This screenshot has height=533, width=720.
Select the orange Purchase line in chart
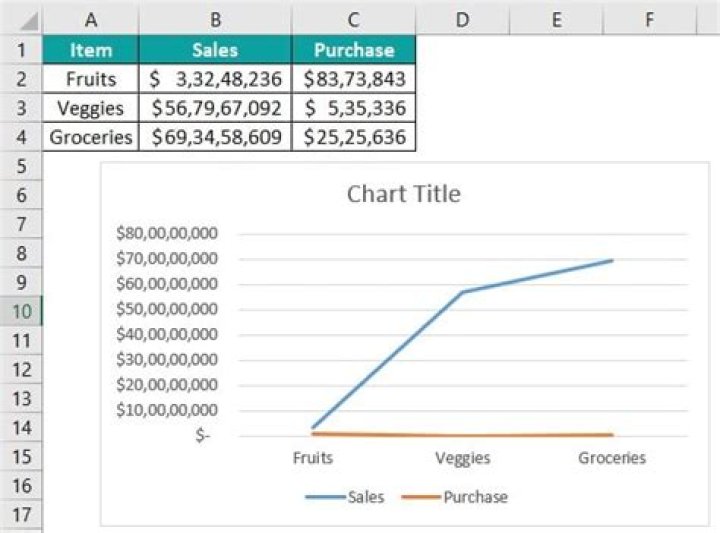coord(463,435)
